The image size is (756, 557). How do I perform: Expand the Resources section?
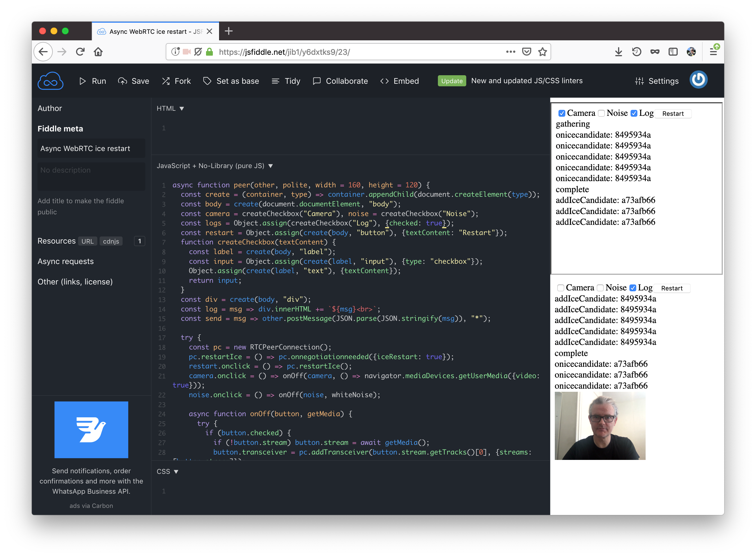coord(56,241)
